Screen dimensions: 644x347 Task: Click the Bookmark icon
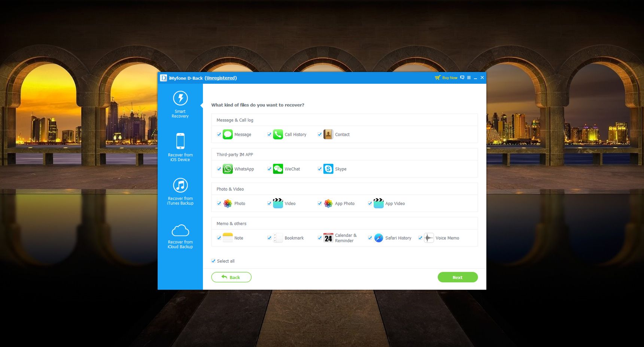coord(278,238)
